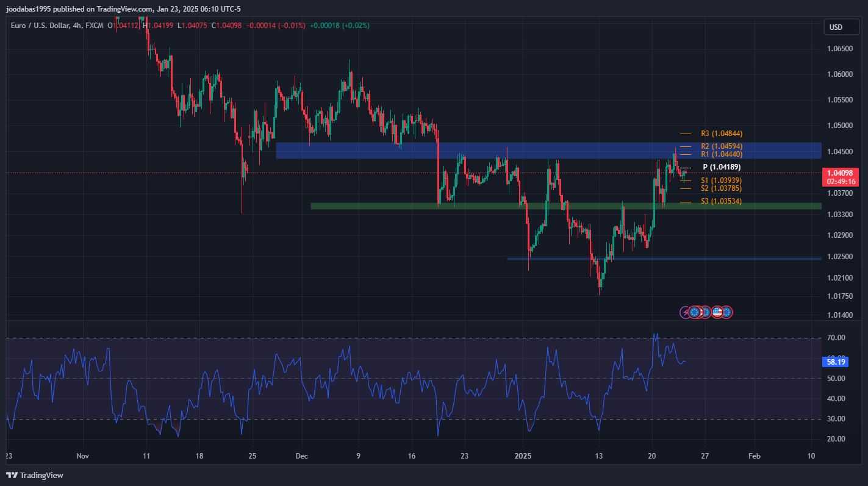Image resolution: width=868 pixels, height=486 pixels.
Task: Click the rightmost EU flag event icon
Action: coord(726,312)
